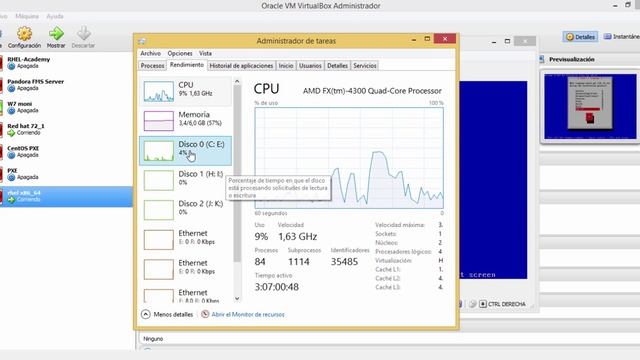Switch to Historial de aplicaciones tab
Viewport: 640px width, 360px height.
[241, 66]
